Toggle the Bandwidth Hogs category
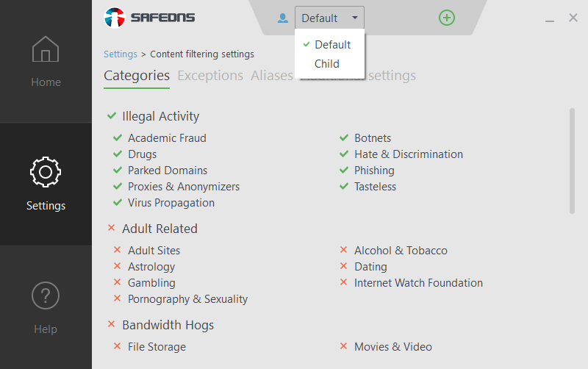Image resolution: width=588 pixels, height=369 pixels. [x=112, y=325]
